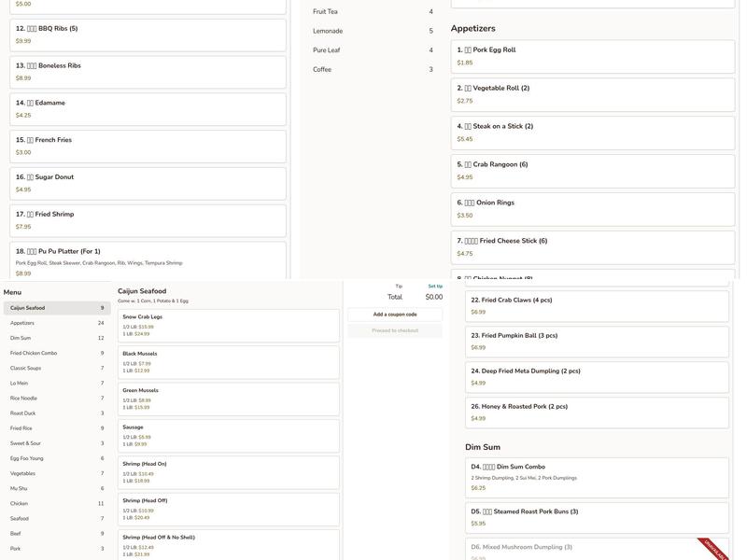Open Shrimp (Head On) item
Image resolution: width=747 pixels, height=560 pixels.
230,472
